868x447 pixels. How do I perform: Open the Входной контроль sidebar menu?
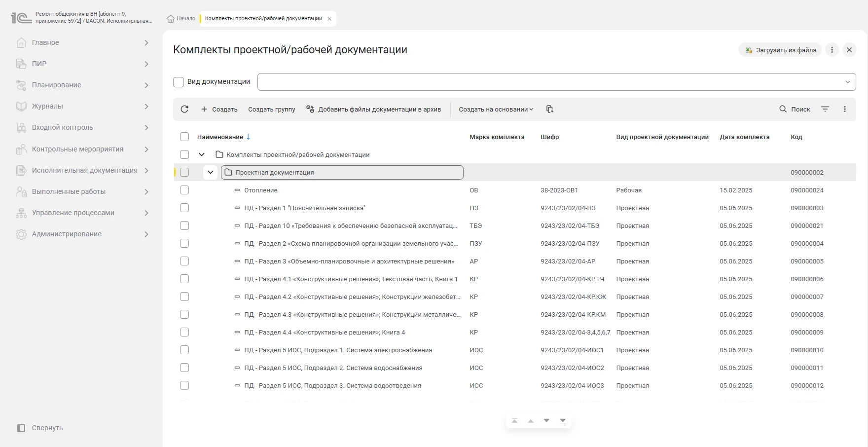(82, 127)
